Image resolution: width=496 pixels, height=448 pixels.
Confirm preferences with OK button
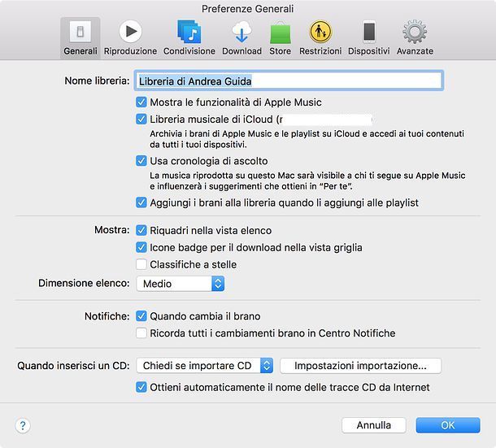[448, 425]
